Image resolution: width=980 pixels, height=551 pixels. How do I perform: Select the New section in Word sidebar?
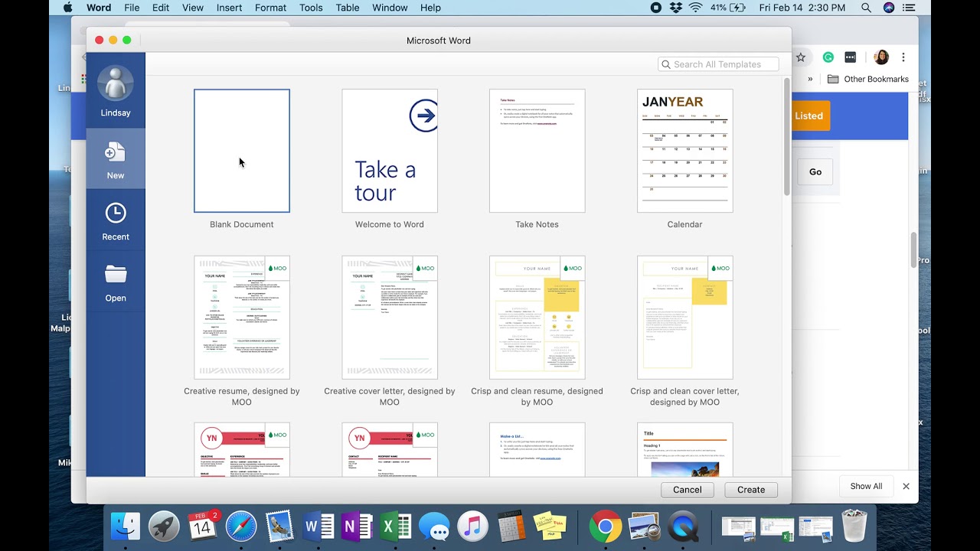coord(116,158)
